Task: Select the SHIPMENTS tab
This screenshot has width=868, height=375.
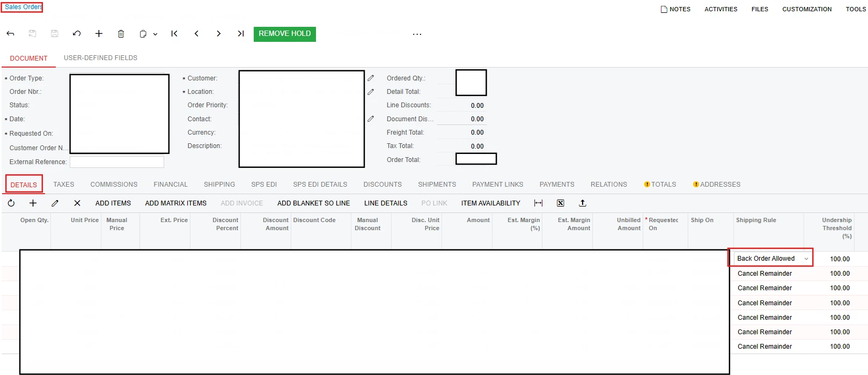Action: coord(437,185)
